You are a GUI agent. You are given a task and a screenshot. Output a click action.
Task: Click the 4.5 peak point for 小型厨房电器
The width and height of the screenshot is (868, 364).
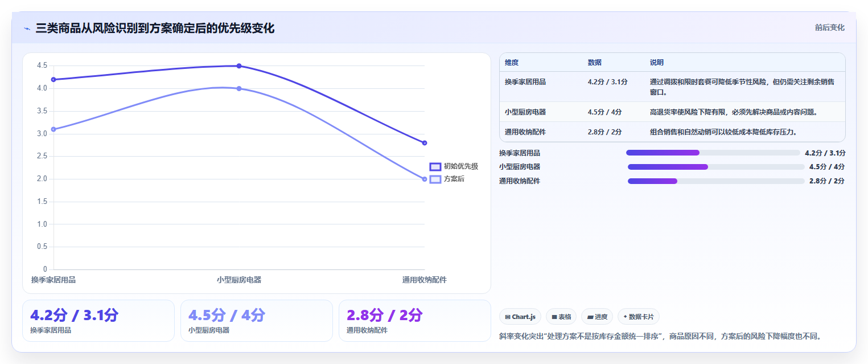pyautogui.click(x=239, y=66)
